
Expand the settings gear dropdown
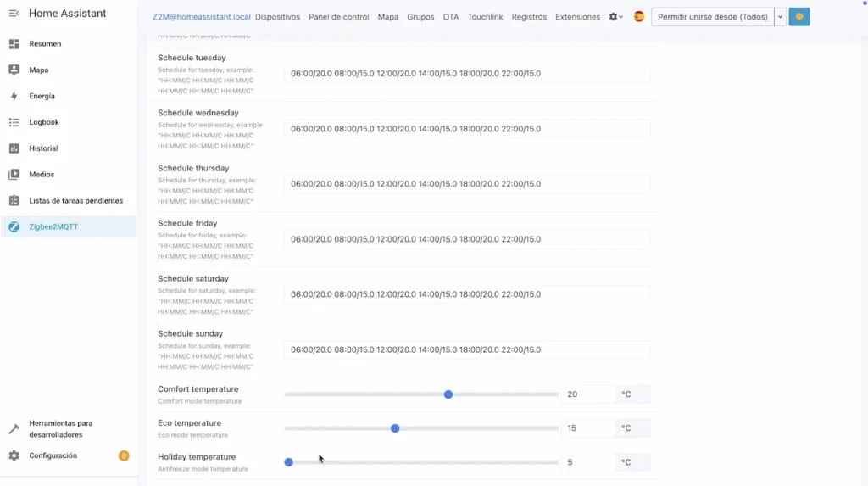pos(616,17)
